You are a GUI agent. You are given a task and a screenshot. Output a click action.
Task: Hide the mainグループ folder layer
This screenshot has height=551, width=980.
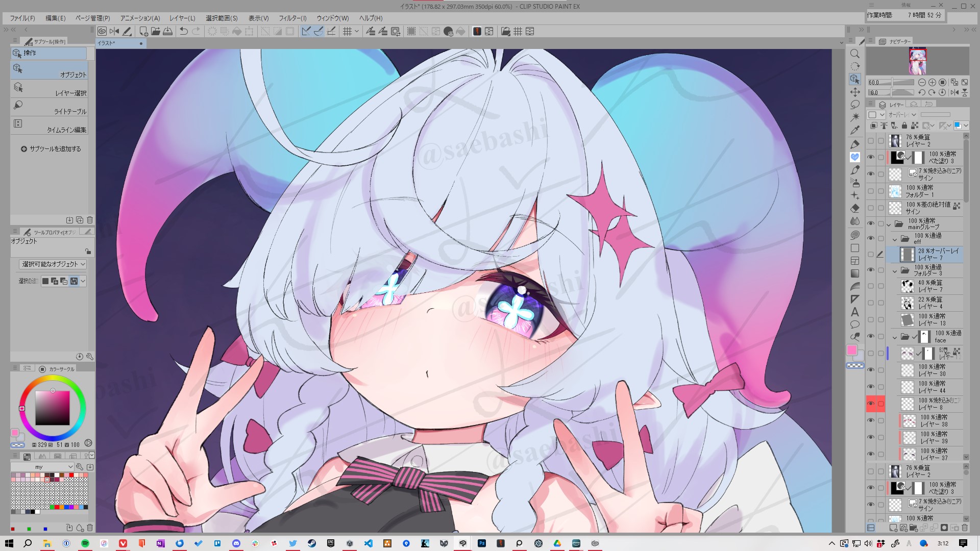pyautogui.click(x=871, y=223)
